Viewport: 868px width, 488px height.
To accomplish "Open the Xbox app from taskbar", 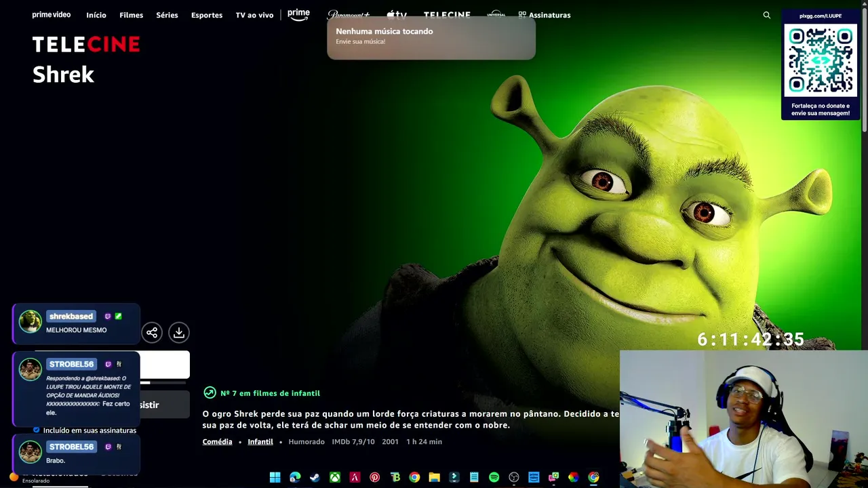I will [334, 477].
